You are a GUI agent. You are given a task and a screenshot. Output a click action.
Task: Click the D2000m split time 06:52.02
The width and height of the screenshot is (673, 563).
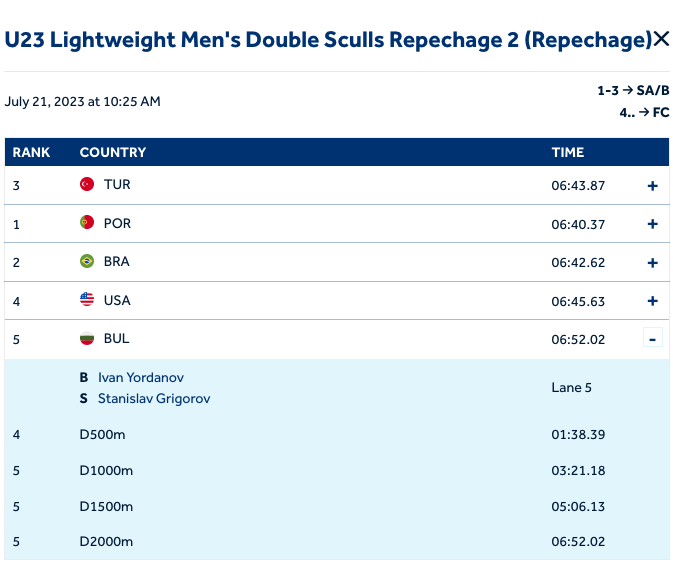click(x=579, y=542)
